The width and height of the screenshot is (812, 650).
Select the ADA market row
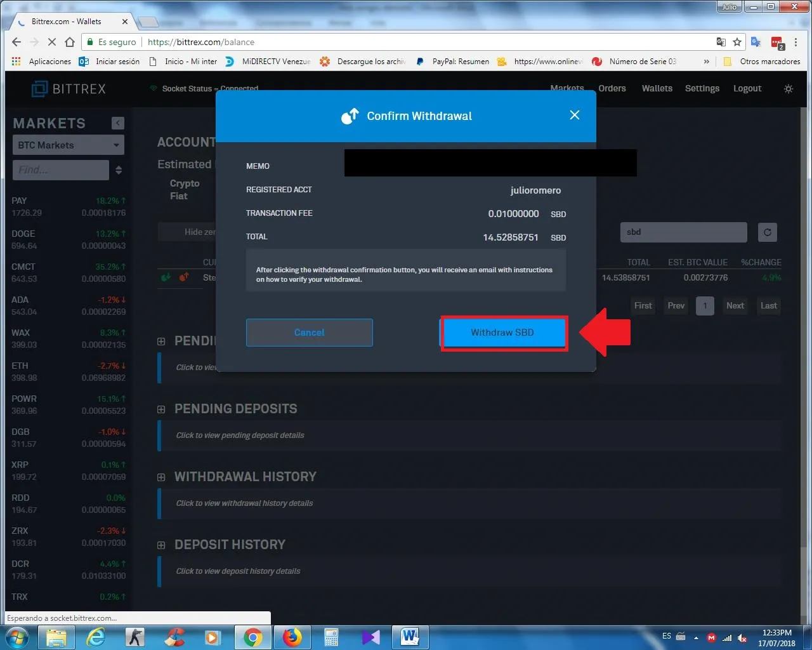click(x=69, y=306)
